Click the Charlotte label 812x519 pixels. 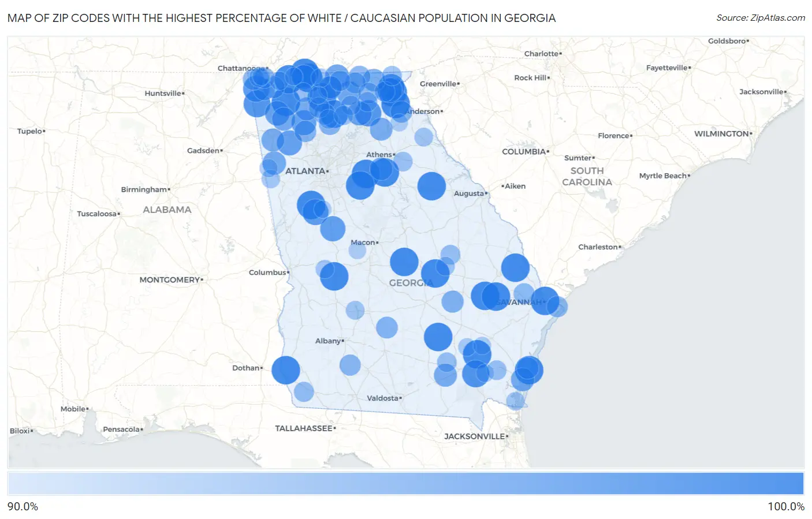pos(541,54)
